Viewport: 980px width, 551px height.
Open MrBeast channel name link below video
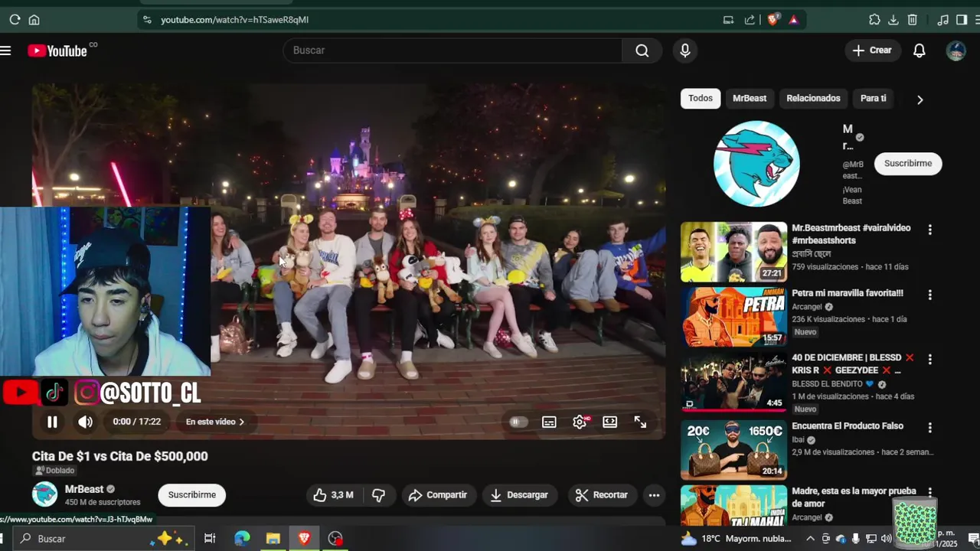tap(84, 489)
